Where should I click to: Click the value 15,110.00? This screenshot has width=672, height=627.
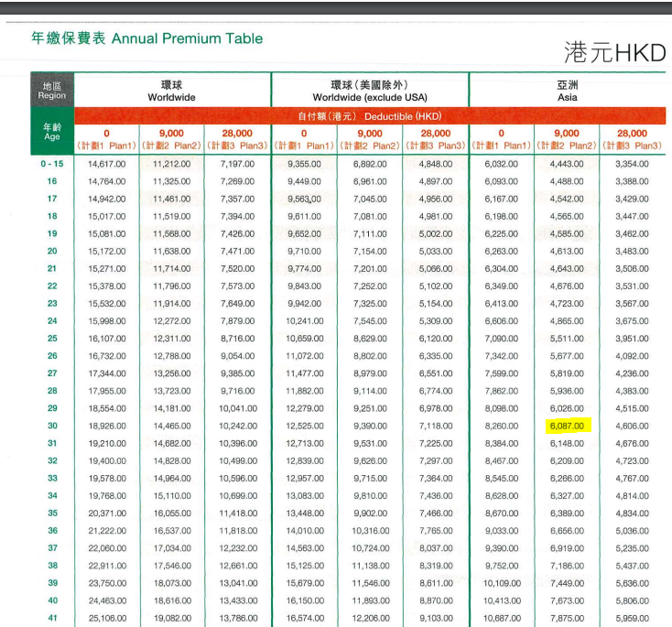click(172, 496)
